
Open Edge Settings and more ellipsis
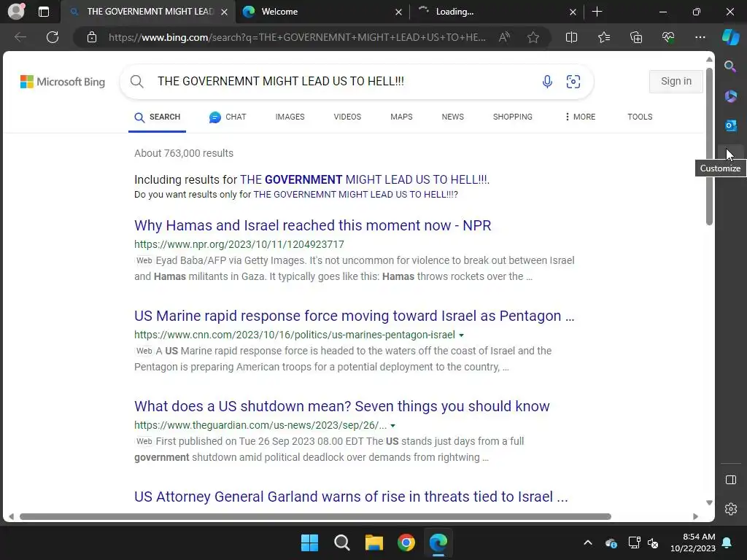point(700,37)
